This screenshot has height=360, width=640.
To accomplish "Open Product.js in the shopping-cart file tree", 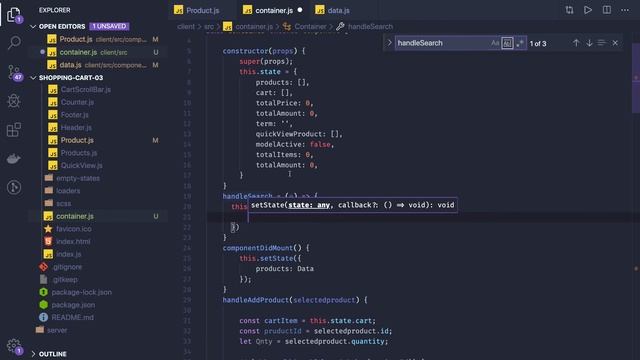I will coord(98,140).
